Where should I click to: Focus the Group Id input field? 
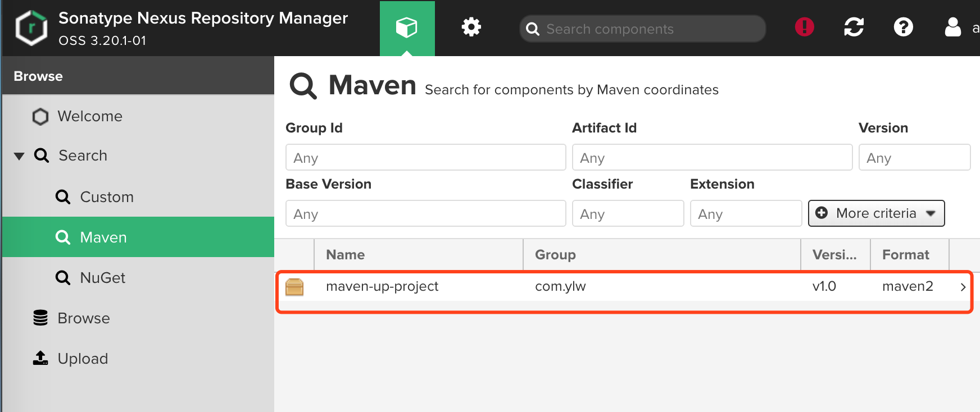point(425,157)
